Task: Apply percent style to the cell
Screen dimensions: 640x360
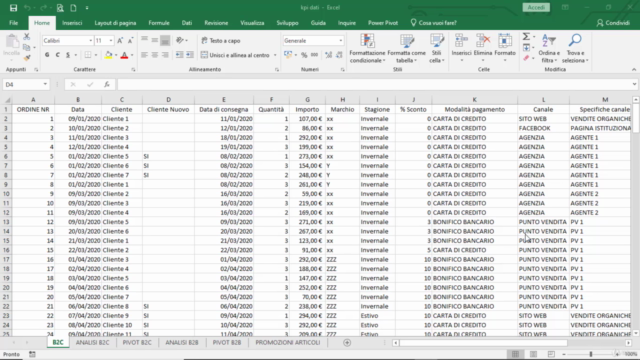Action: coord(304,55)
